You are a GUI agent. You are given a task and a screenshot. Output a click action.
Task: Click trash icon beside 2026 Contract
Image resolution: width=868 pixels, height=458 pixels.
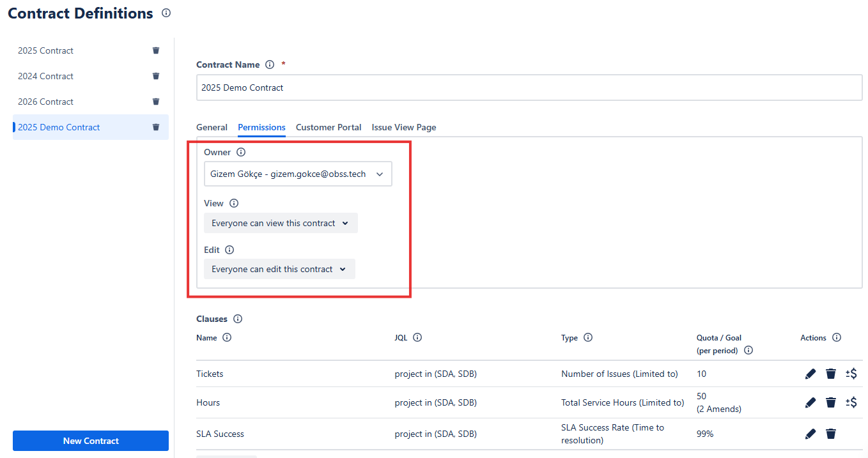[156, 102]
